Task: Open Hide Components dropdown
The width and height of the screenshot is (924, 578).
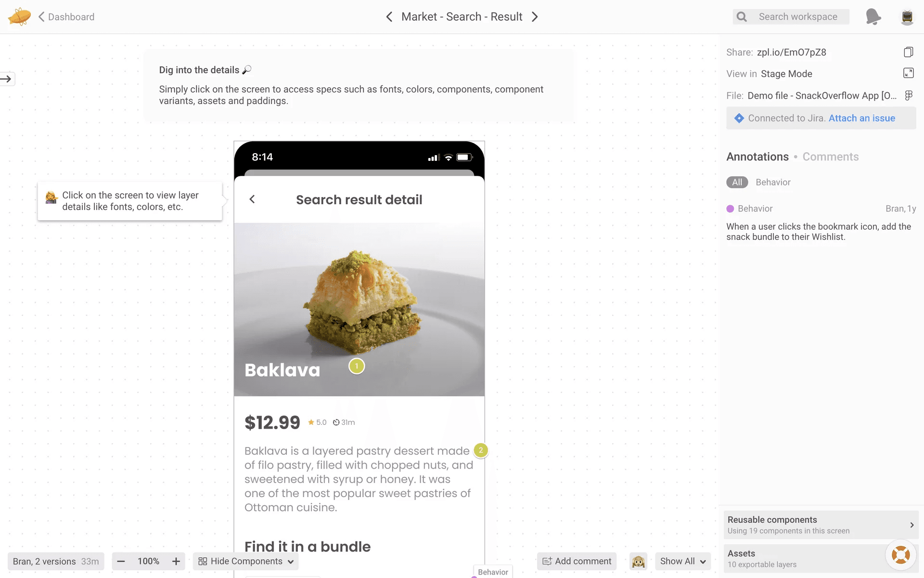Action: pyautogui.click(x=246, y=561)
